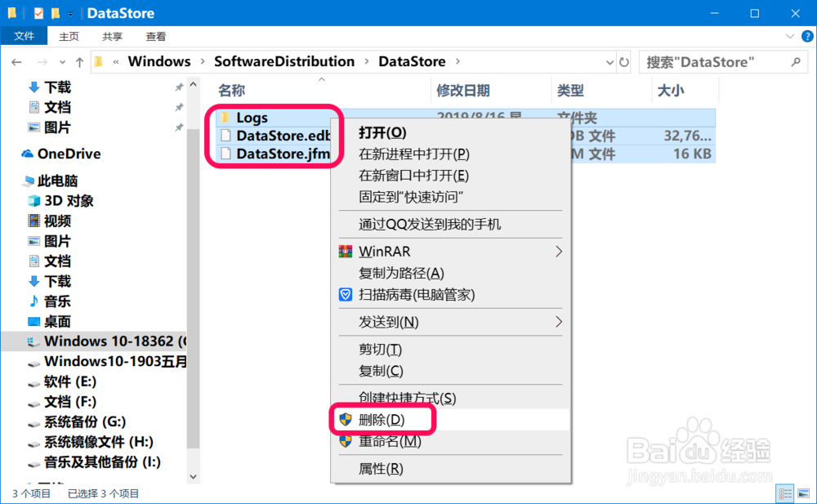The image size is (817, 504).
Task: Choose 复制(C) from context menu
Action: [x=451, y=371]
